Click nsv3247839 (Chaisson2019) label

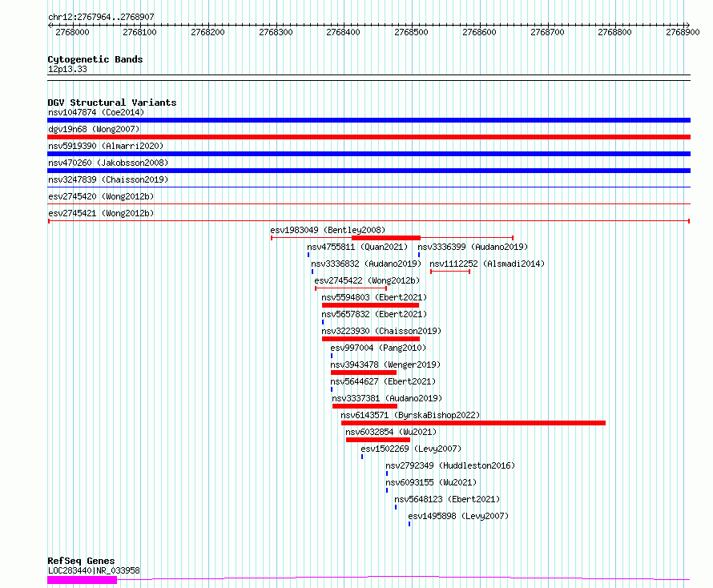[x=108, y=179]
